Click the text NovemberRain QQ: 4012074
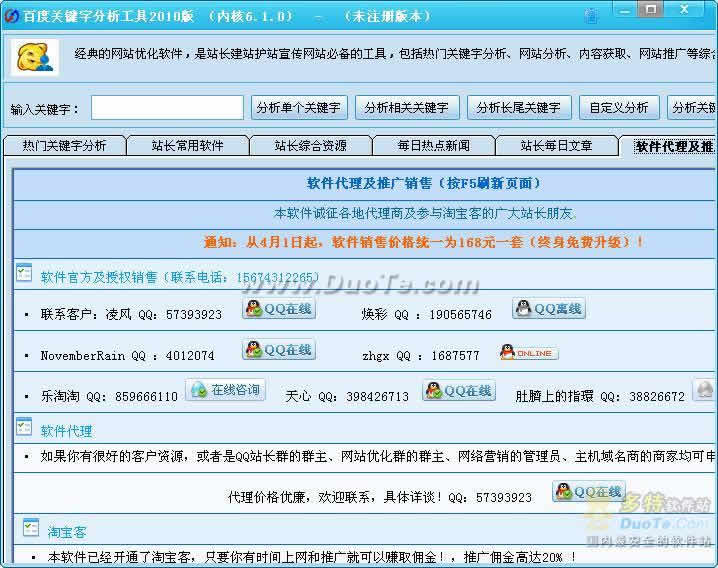The image size is (718, 568). click(x=127, y=355)
